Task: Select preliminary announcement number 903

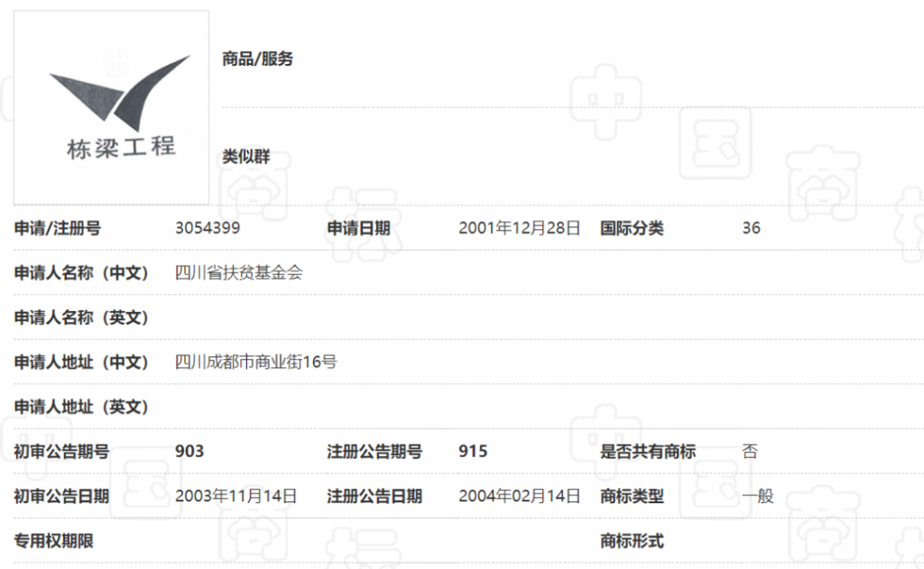Action: (189, 451)
